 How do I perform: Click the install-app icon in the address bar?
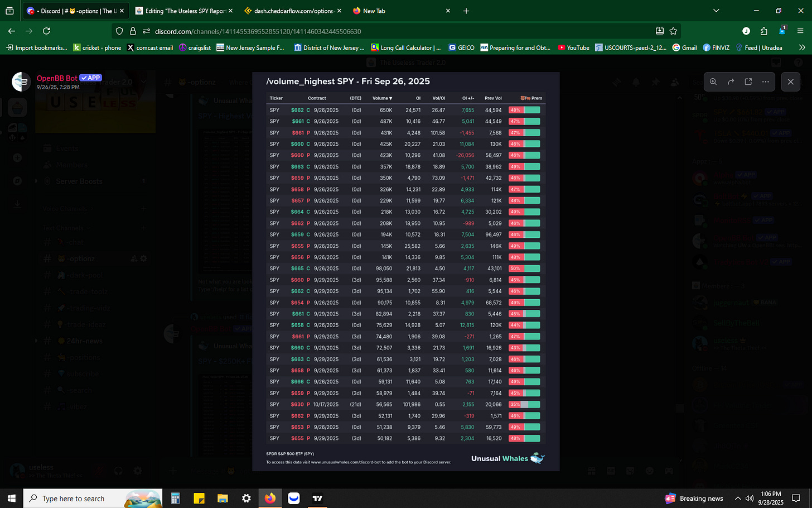[660, 31]
